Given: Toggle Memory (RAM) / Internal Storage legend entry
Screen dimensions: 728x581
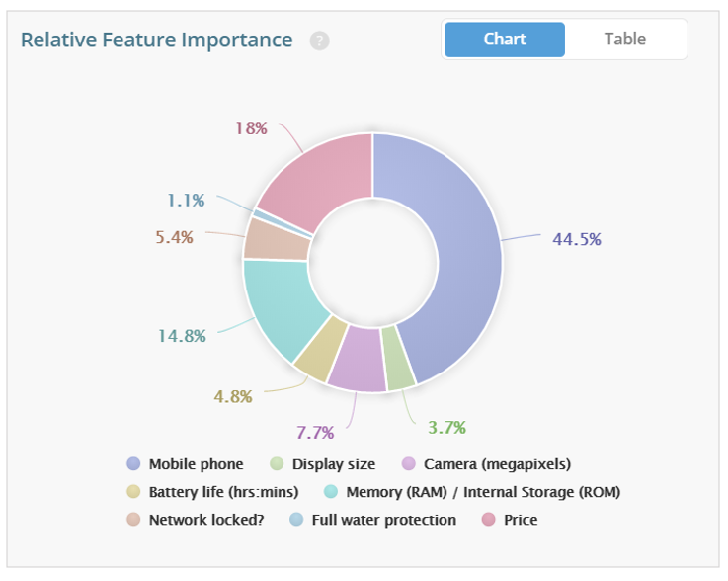Looking at the screenshot, I should coord(472,492).
